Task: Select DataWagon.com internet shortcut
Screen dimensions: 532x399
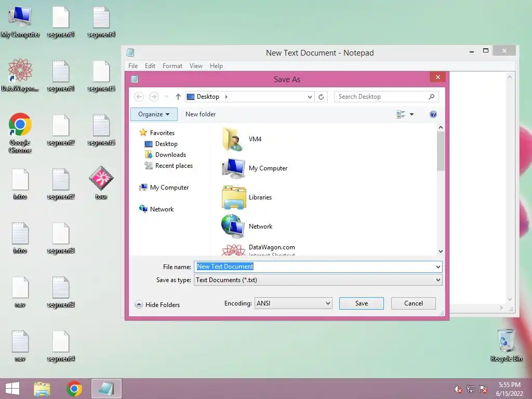Action: click(259, 250)
